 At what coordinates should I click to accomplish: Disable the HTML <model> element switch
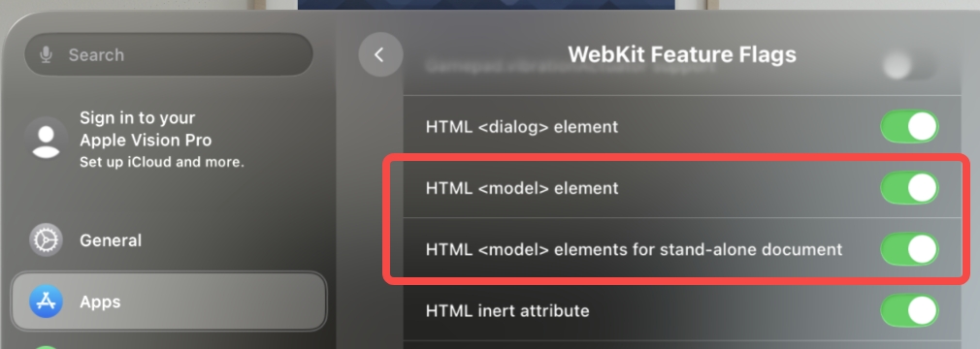909,188
